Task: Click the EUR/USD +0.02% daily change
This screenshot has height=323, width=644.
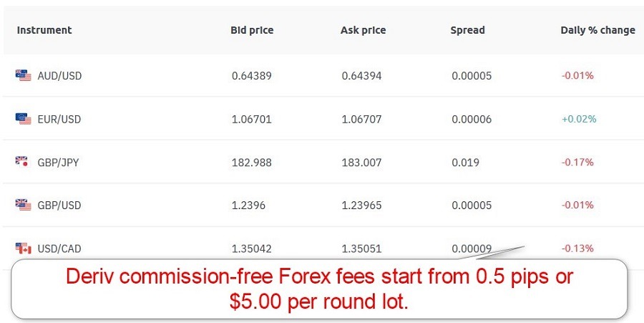Action: coord(578,119)
